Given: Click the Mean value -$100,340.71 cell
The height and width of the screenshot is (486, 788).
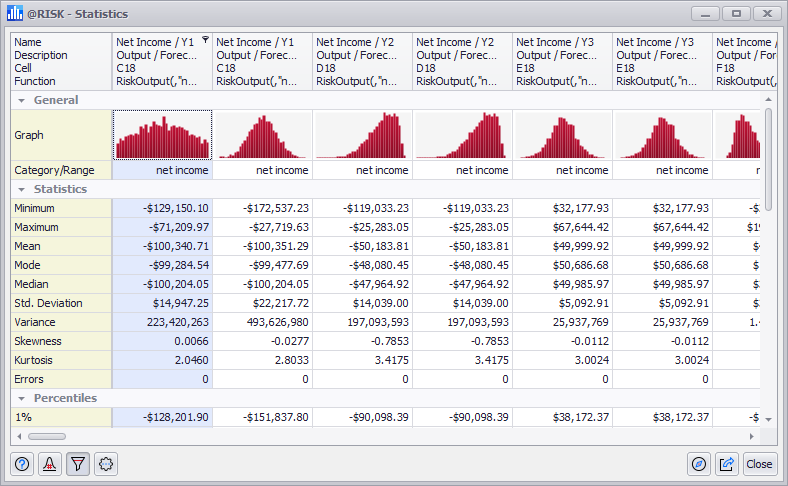Looking at the screenshot, I should click(x=162, y=246).
